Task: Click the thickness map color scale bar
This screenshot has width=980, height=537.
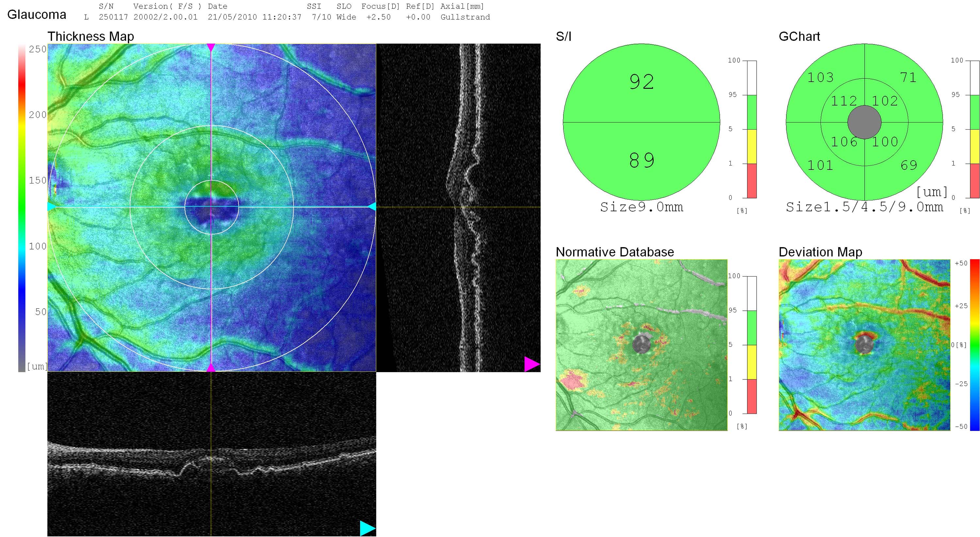Action: pos(22,208)
